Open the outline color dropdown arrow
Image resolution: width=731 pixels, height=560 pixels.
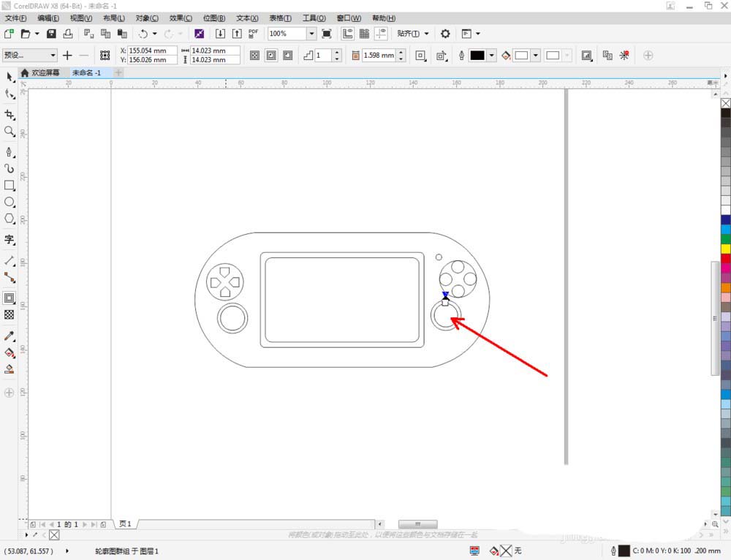pos(492,56)
